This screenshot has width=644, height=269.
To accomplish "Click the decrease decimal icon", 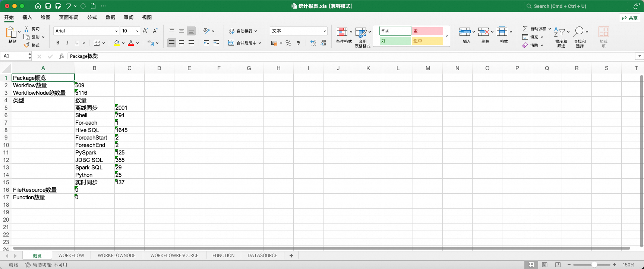I will point(323,43).
